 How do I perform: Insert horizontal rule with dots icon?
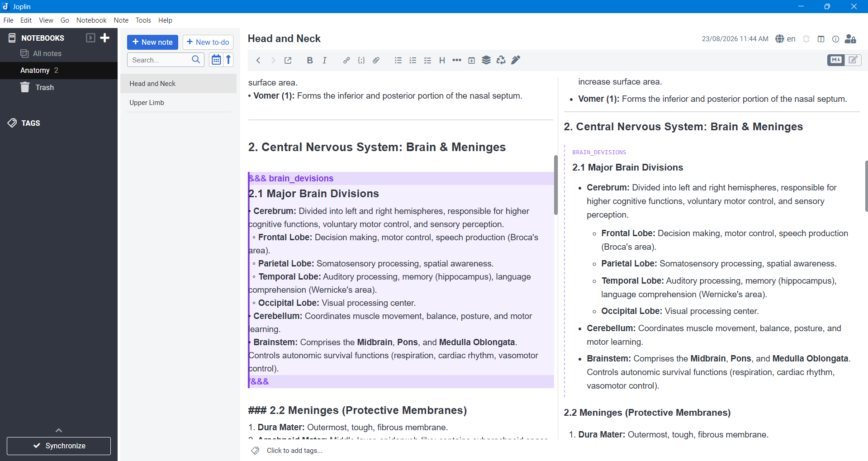tap(457, 60)
